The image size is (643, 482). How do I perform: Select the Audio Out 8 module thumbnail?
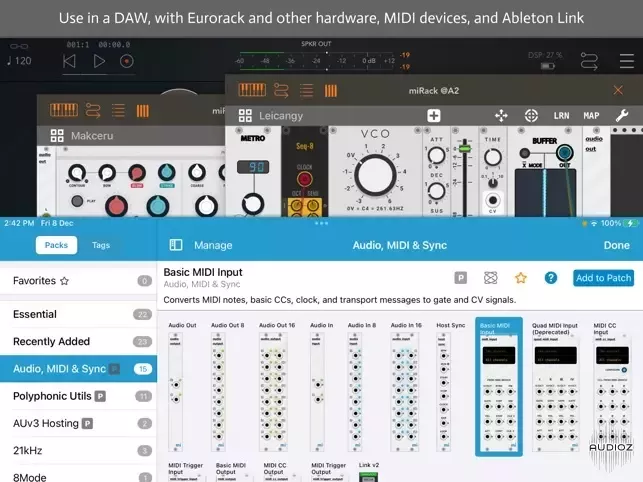(x=219, y=392)
